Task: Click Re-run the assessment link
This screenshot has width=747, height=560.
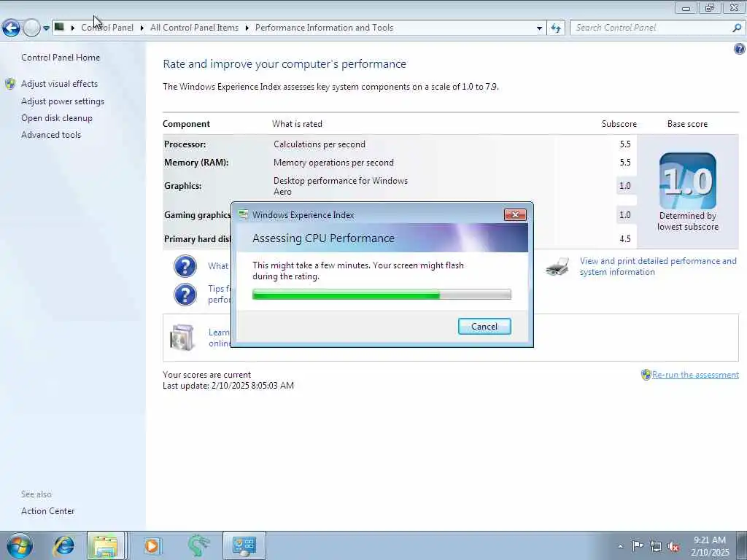Action: [x=695, y=375]
